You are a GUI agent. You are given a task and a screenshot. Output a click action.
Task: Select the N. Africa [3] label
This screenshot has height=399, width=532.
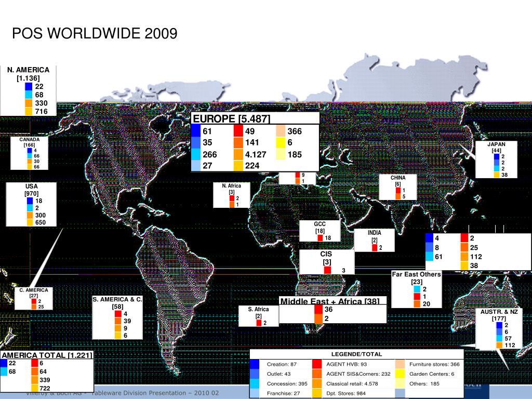point(231,189)
